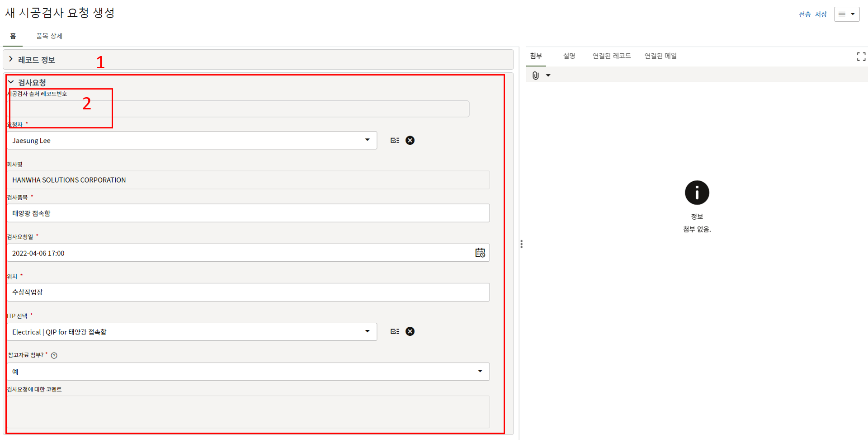
Task: Click the paperclip attachment icon
Action: coord(535,75)
